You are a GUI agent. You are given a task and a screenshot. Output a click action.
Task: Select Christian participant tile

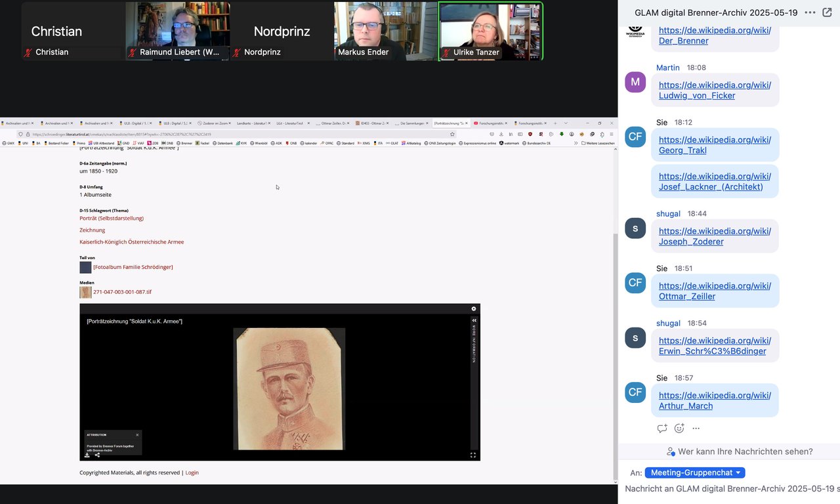[x=73, y=31]
